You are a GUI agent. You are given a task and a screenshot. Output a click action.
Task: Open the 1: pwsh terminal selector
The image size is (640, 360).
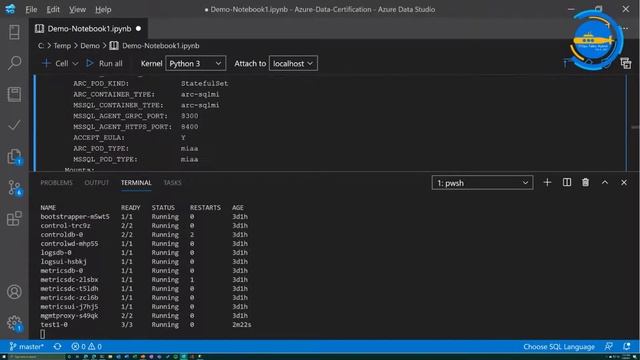click(x=482, y=183)
